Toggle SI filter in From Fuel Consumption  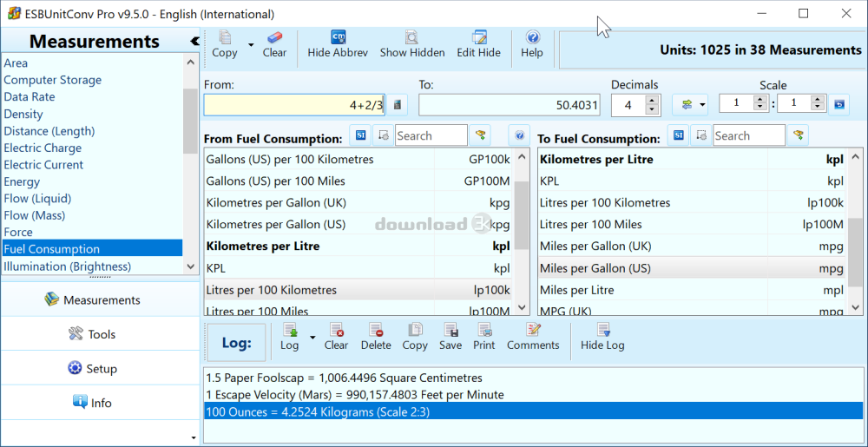[360, 135]
